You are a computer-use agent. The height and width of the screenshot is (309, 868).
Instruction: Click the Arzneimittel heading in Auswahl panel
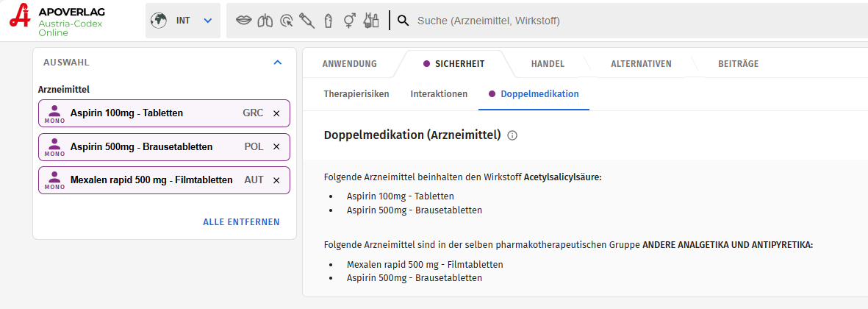(x=64, y=88)
